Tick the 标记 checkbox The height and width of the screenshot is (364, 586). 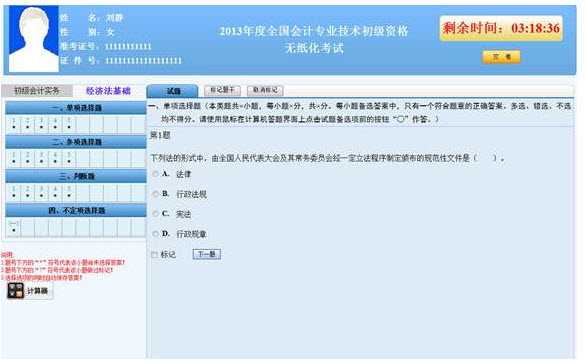(154, 255)
